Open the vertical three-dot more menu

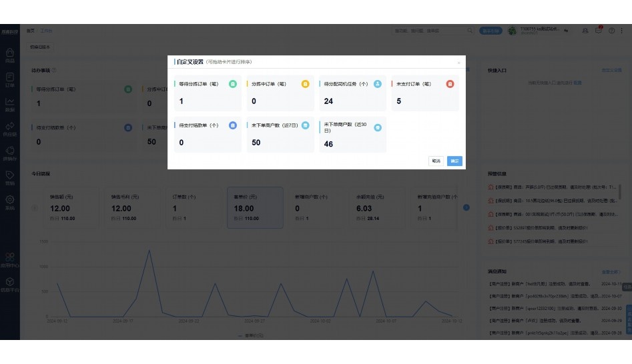(x=623, y=31)
